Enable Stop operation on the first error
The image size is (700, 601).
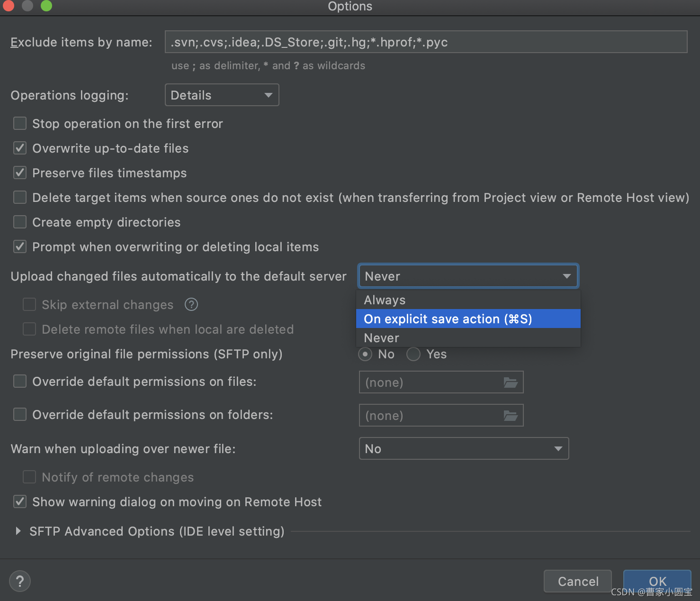click(x=20, y=123)
